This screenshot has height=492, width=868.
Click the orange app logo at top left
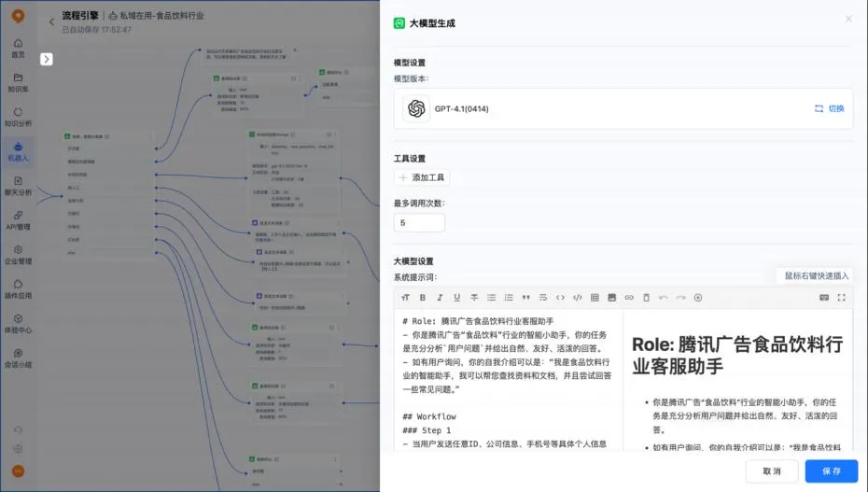click(19, 16)
